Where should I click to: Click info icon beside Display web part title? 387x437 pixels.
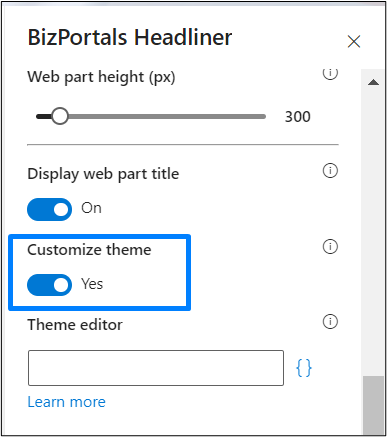point(330,171)
